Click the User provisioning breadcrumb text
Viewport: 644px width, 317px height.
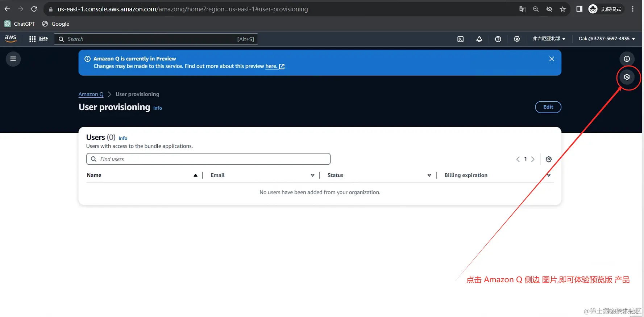click(x=137, y=94)
